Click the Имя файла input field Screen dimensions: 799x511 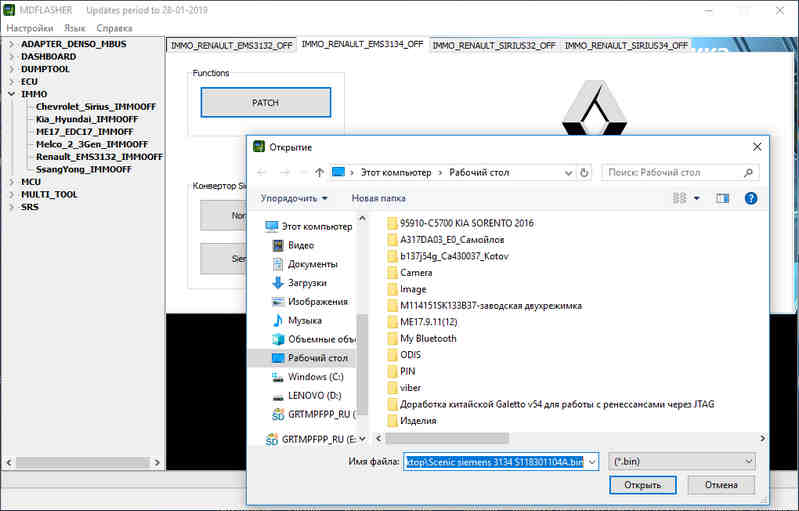[x=501, y=462]
